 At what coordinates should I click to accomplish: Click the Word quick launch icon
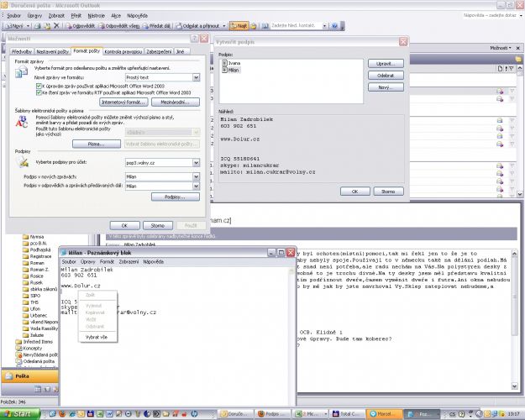coord(109,414)
